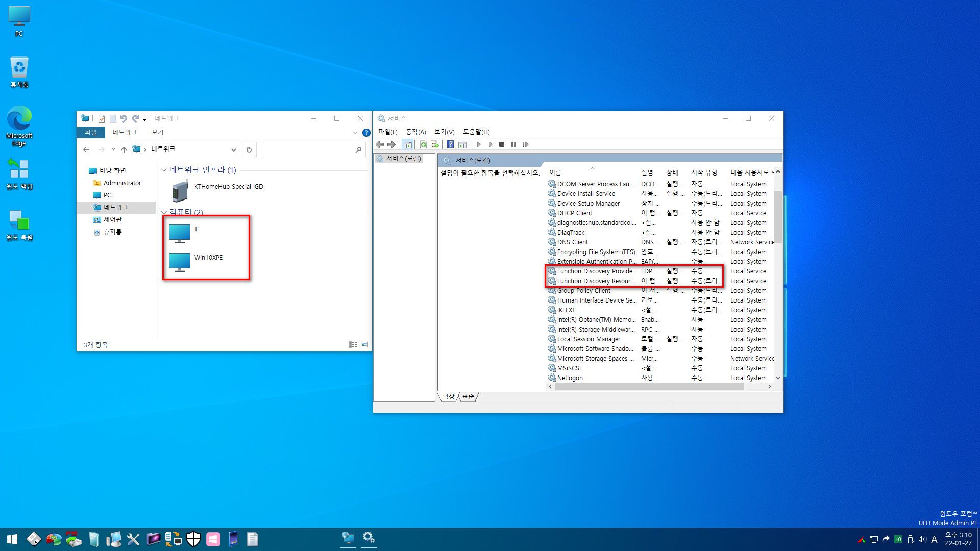Collapse the 컴퓨터 group in Explorer
The height and width of the screenshot is (551, 980).
[164, 212]
